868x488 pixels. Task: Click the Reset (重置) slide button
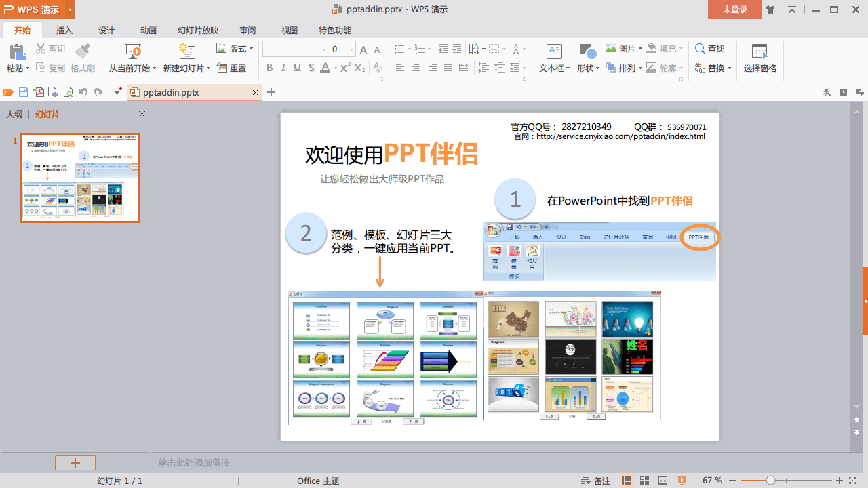232,68
